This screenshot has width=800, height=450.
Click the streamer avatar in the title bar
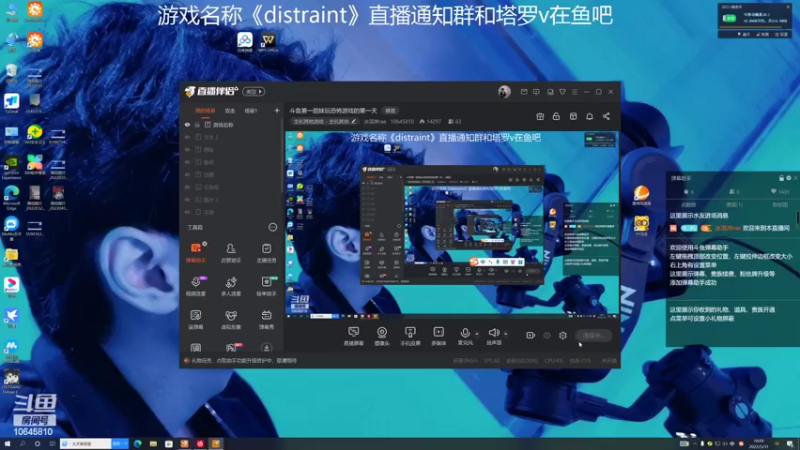pyautogui.click(x=504, y=92)
